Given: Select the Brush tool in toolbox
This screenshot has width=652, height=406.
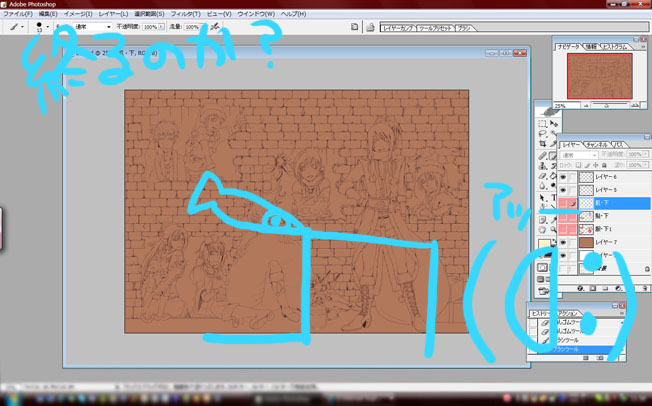Looking at the screenshot, I should point(553,156).
